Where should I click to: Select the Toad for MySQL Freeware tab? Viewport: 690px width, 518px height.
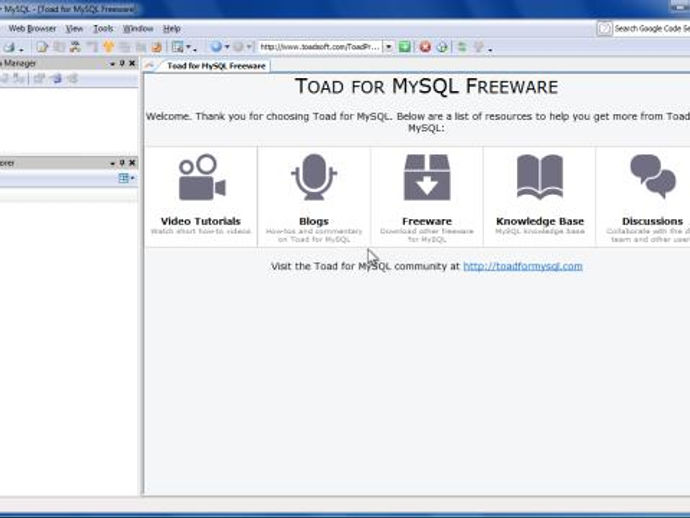pos(216,66)
